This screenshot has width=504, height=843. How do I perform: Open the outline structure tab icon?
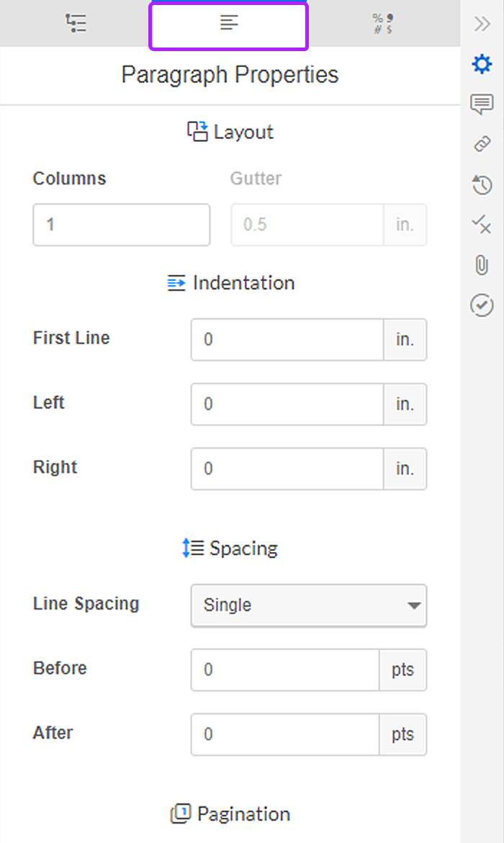coord(76,23)
